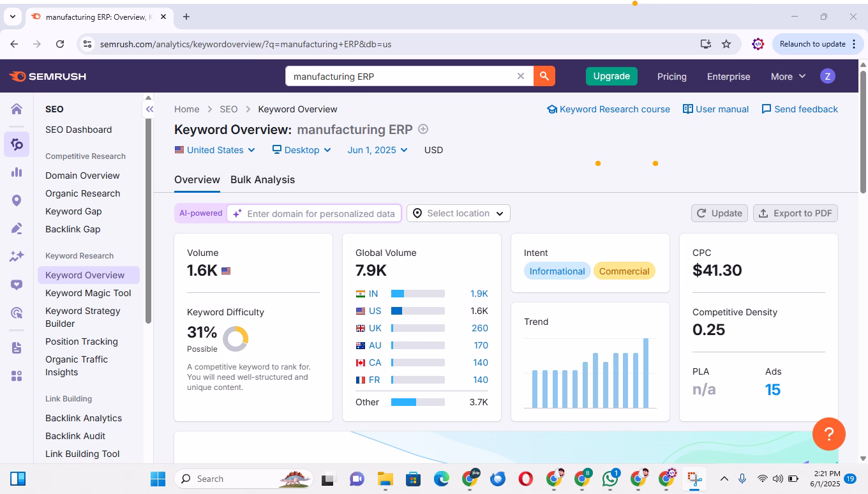The width and height of the screenshot is (868, 494).
Task: Open Position Tracking in sidebar
Action: pos(82,341)
